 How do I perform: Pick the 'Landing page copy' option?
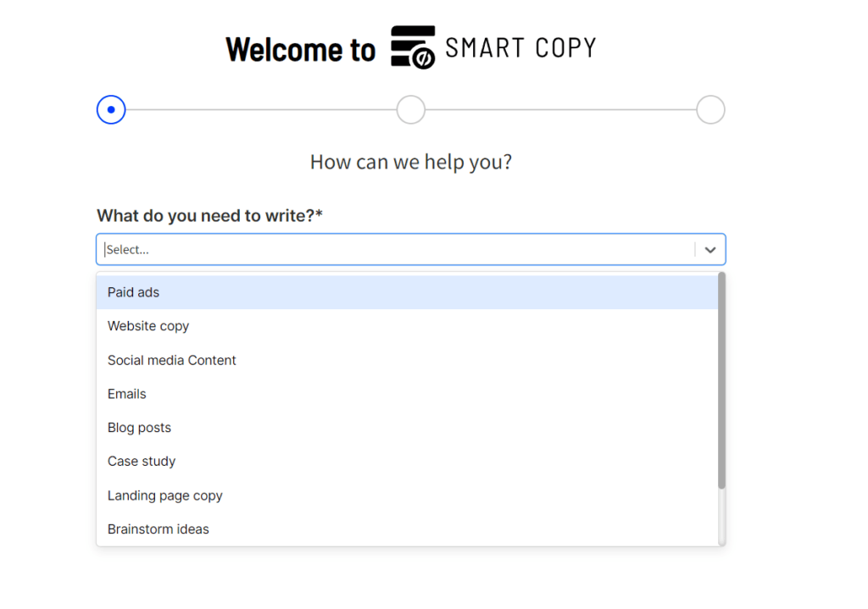(x=407, y=496)
